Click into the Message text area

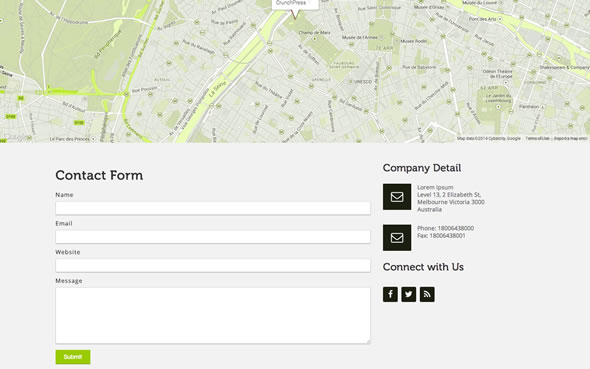(x=213, y=315)
